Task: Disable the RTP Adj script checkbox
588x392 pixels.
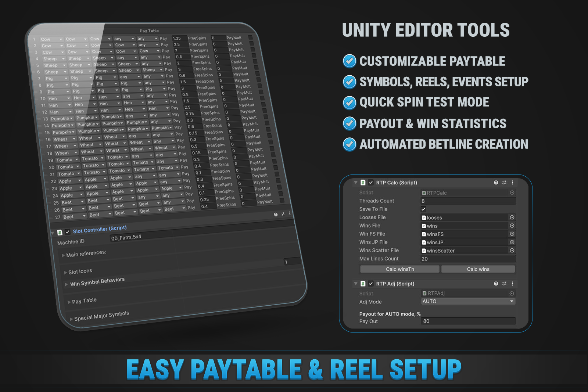Action: [x=371, y=284]
